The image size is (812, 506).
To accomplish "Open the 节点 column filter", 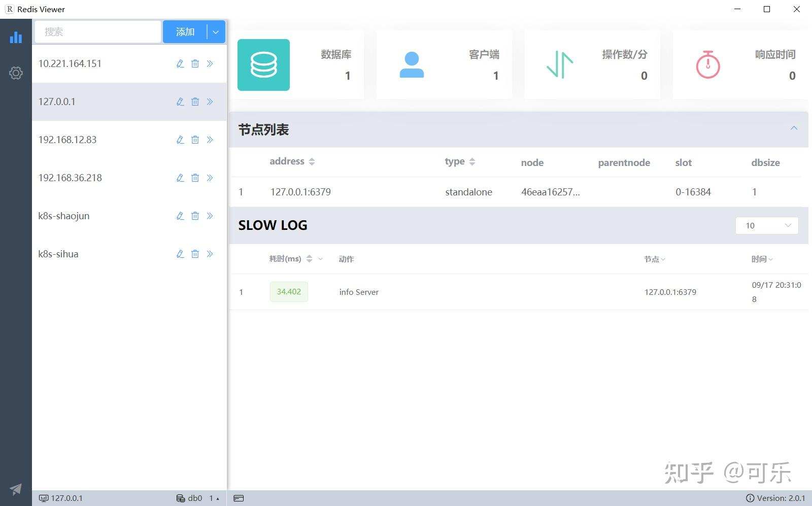I will [663, 259].
